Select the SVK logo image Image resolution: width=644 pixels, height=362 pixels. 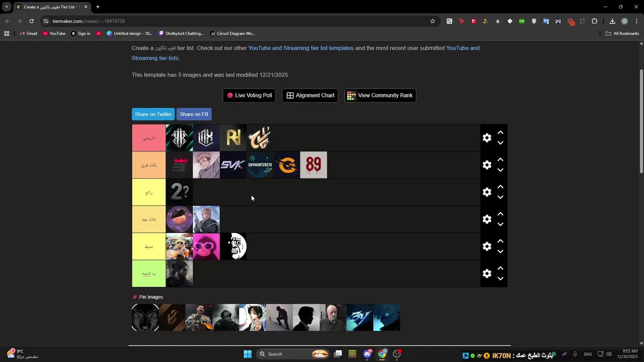coord(233,165)
